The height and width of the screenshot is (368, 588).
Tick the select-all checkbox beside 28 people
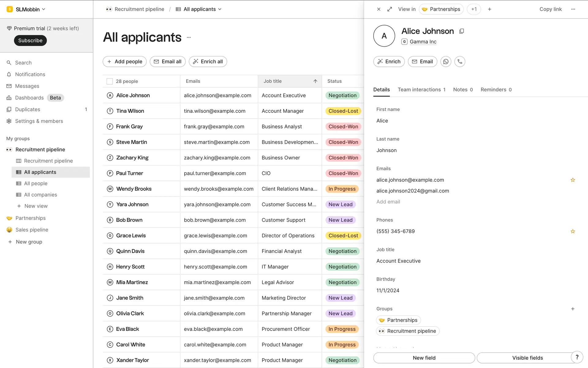point(110,81)
